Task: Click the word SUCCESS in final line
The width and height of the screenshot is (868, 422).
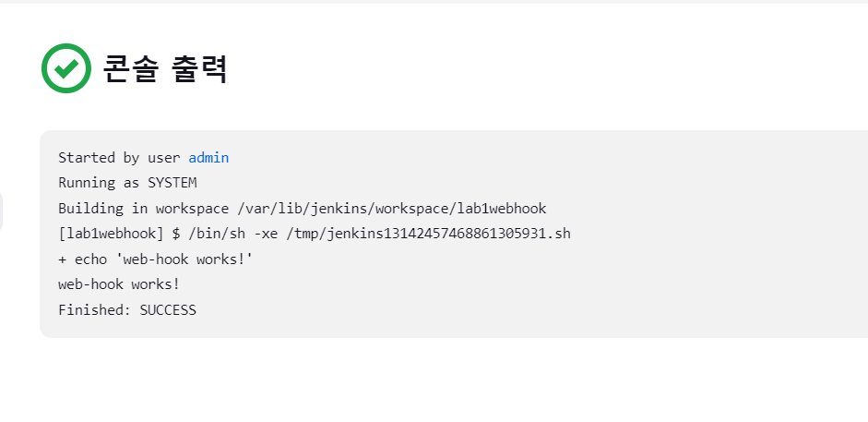Action: click(x=168, y=310)
